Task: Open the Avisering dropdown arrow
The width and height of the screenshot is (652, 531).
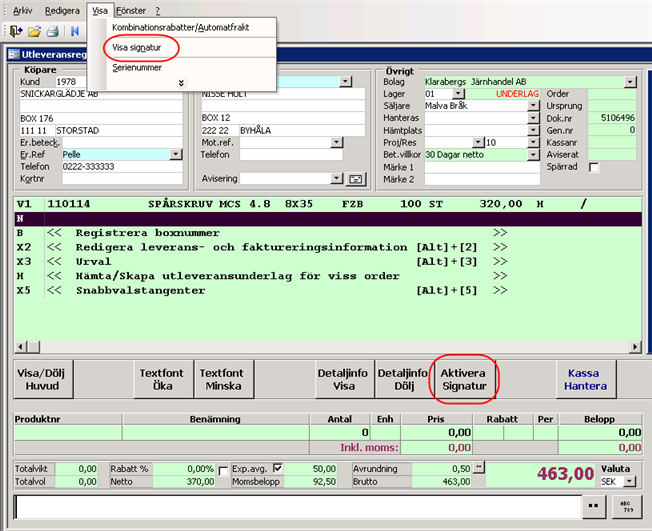Action: (337, 179)
